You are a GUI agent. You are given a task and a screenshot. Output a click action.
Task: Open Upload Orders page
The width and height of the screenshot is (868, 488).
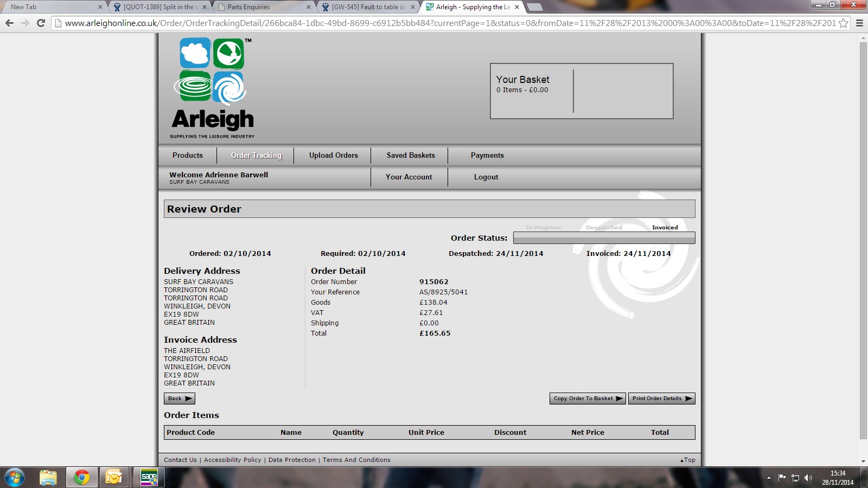point(334,155)
